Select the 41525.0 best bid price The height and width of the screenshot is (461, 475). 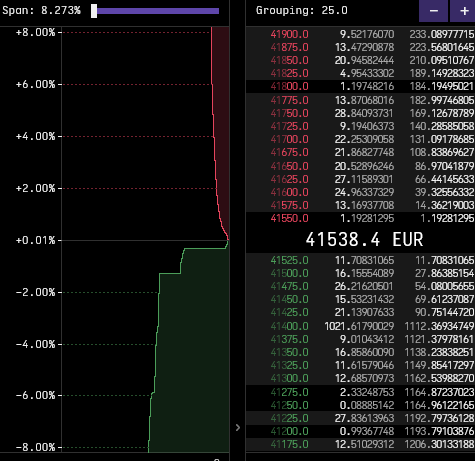click(x=289, y=260)
